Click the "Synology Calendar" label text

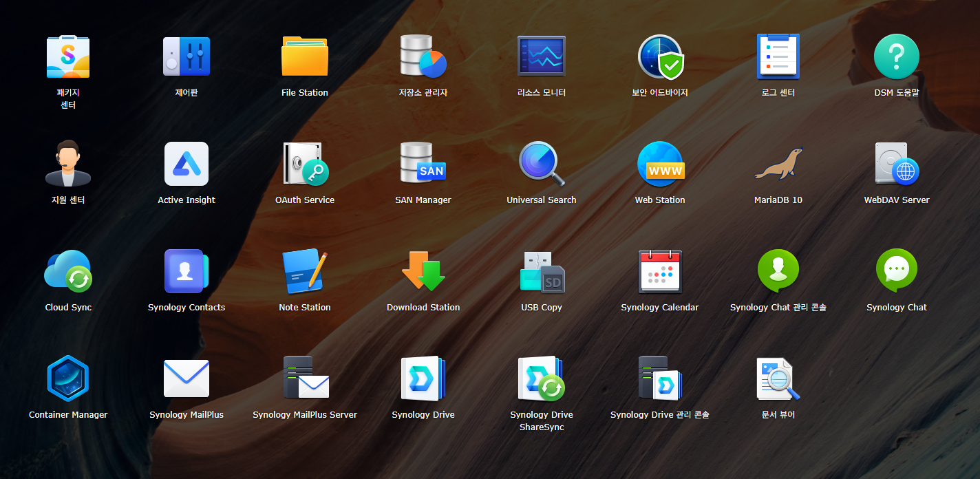coord(660,308)
